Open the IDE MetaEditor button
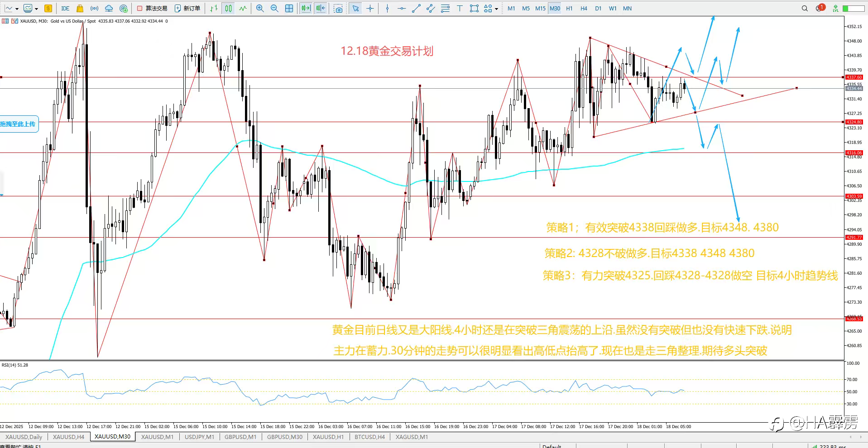The width and height of the screenshot is (868, 448). (65, 8)
